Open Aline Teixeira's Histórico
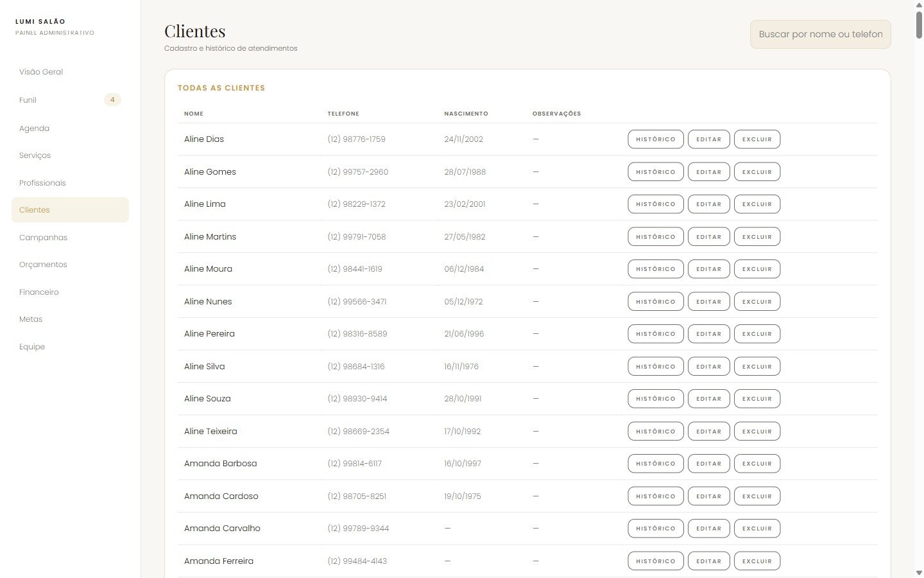Screen dimensions: 924x578 (x=656, y=432)
